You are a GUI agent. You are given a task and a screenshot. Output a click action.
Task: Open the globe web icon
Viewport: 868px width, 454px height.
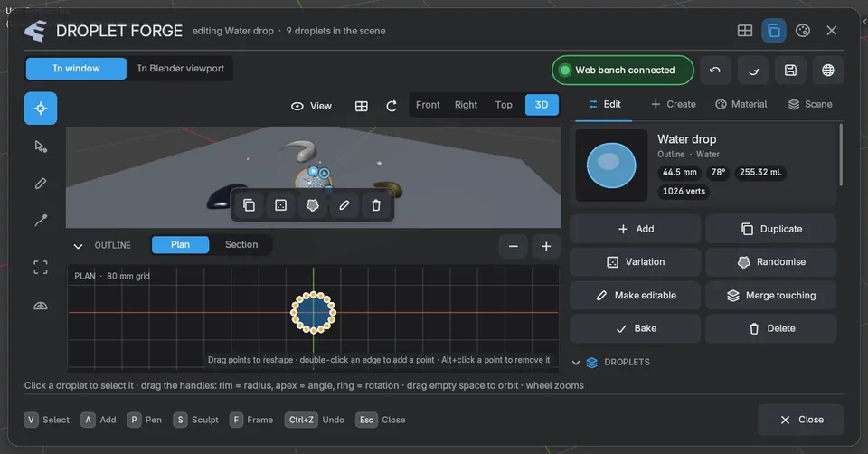click(828, 71)
